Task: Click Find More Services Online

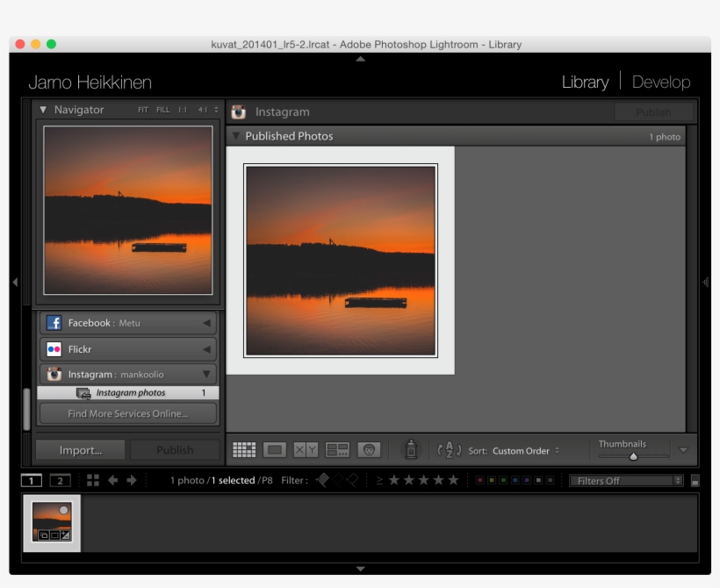Action: click(x=126, y=412)
